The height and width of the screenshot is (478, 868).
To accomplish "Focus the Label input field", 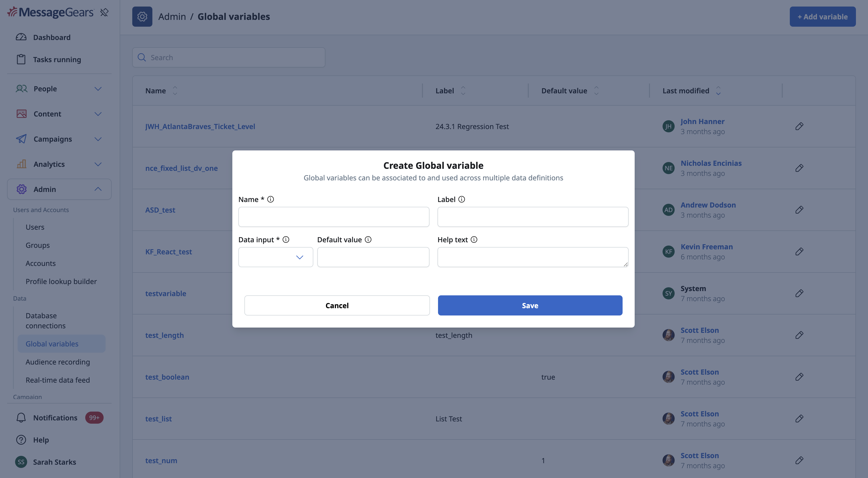I will (533, 217).
